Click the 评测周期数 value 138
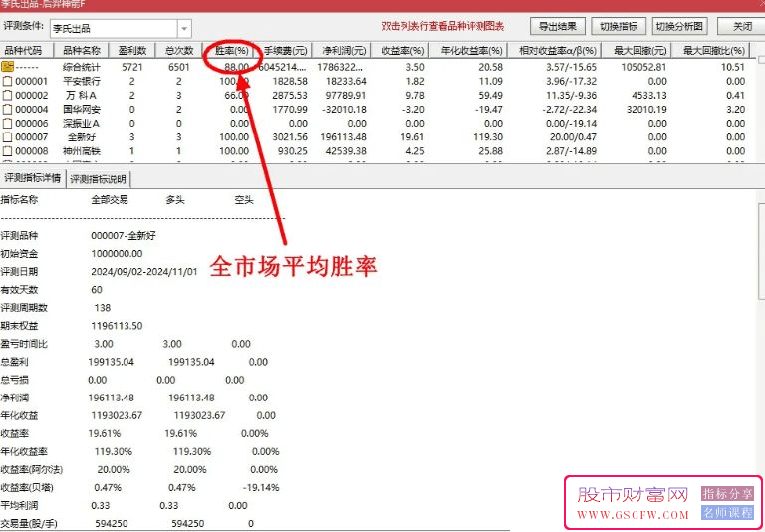Screen dimensions: 765x532 coord(103,308)
